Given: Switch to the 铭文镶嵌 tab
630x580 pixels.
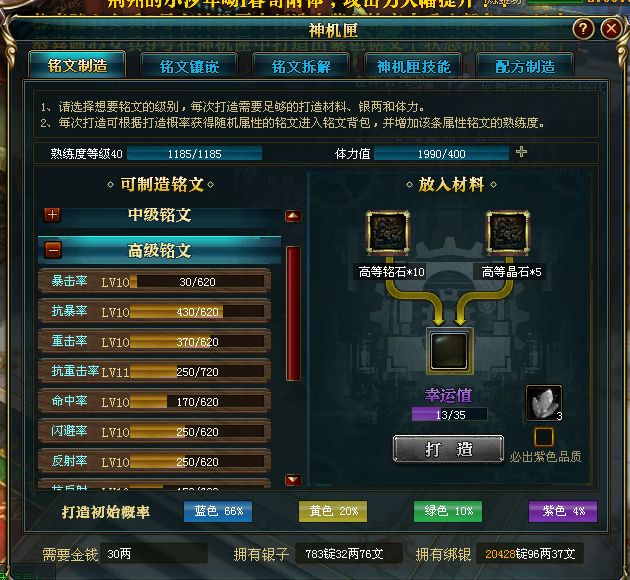Looking at the screenshot, I should 189,66.
